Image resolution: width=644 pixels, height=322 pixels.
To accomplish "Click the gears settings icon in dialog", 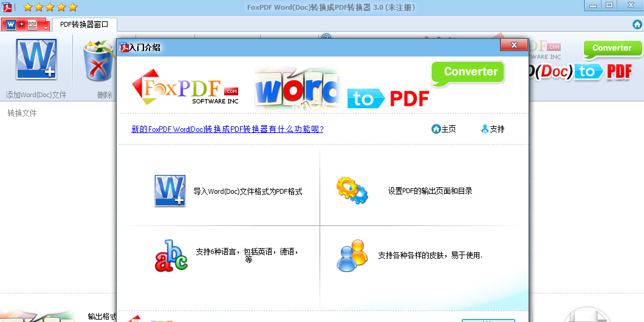I will tap(352, 190).
